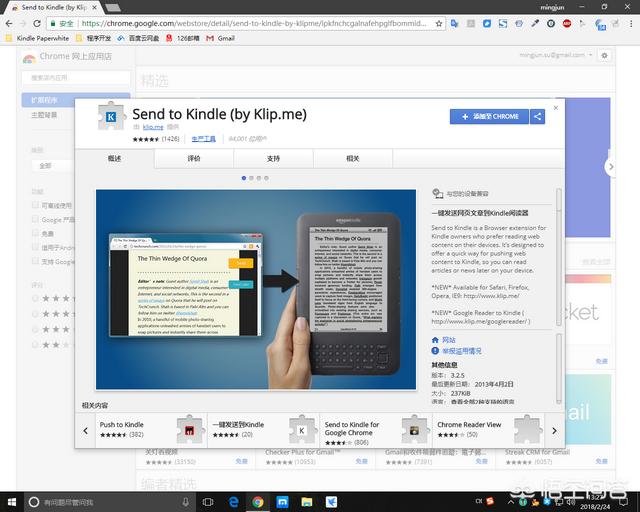Screen dimensions: 640x512
Task: Click the red ABP extension icon
Action: tap(567, 24)
